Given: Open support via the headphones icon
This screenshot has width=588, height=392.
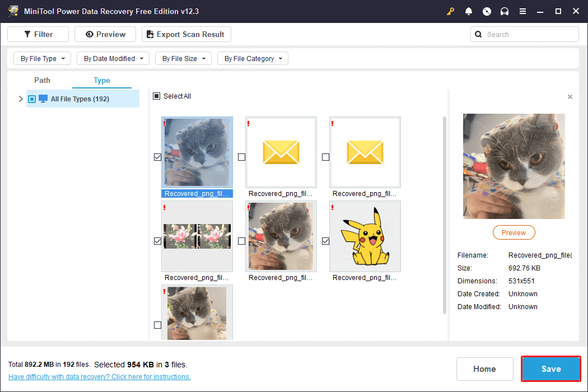Looking at the screenshot, I should click(x=505, y=11).
